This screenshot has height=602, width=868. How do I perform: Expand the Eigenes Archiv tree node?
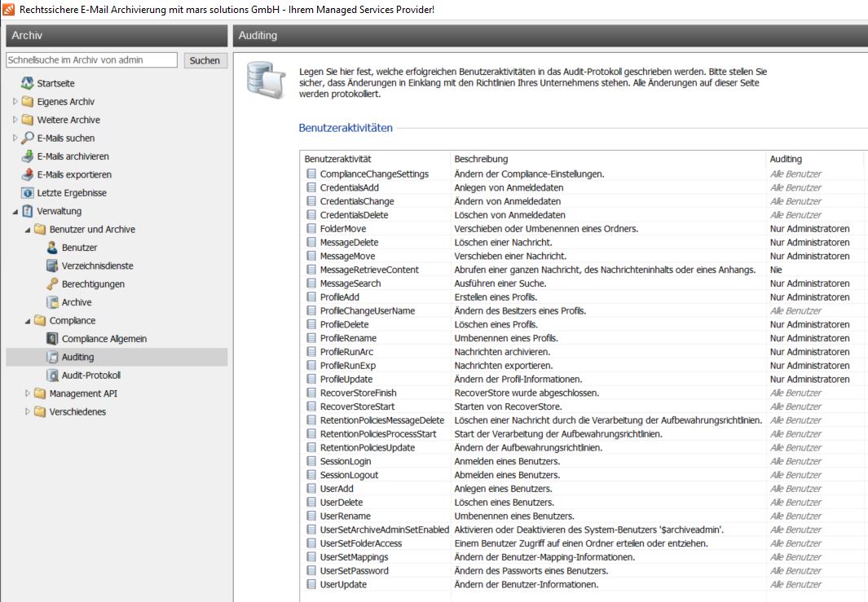coord(15,102)
